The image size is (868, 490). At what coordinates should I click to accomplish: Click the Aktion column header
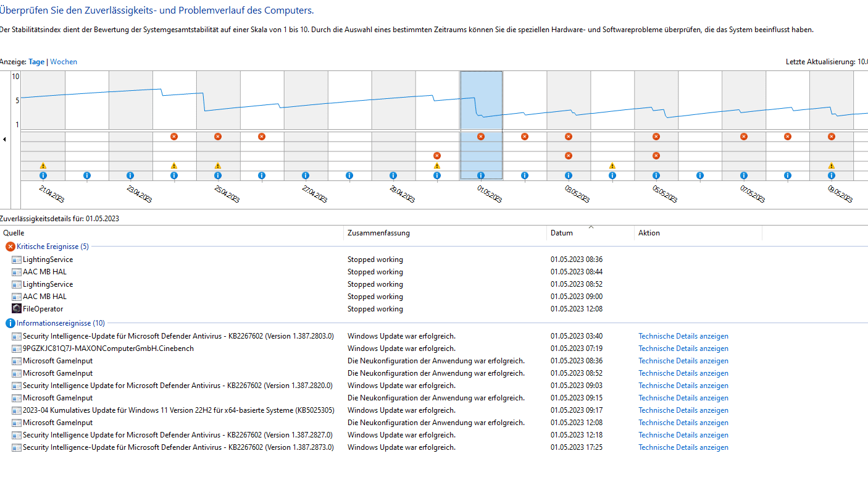(x=698, y=233)
